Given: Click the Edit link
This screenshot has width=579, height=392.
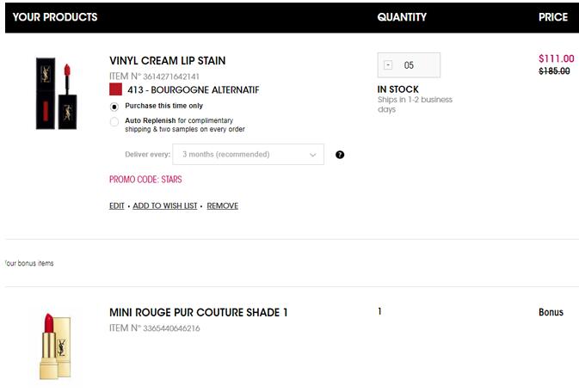Looking at the screenshot, I should click(x=117, y=206).
